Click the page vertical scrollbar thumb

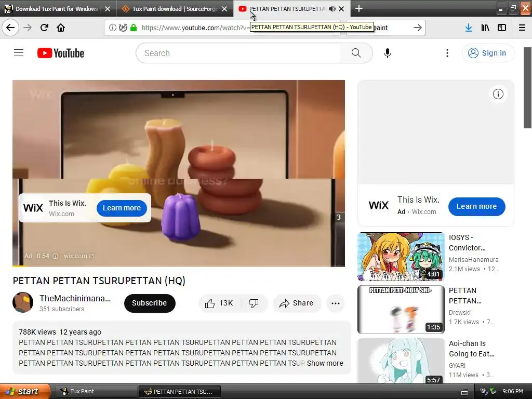[x=527, y=87]
